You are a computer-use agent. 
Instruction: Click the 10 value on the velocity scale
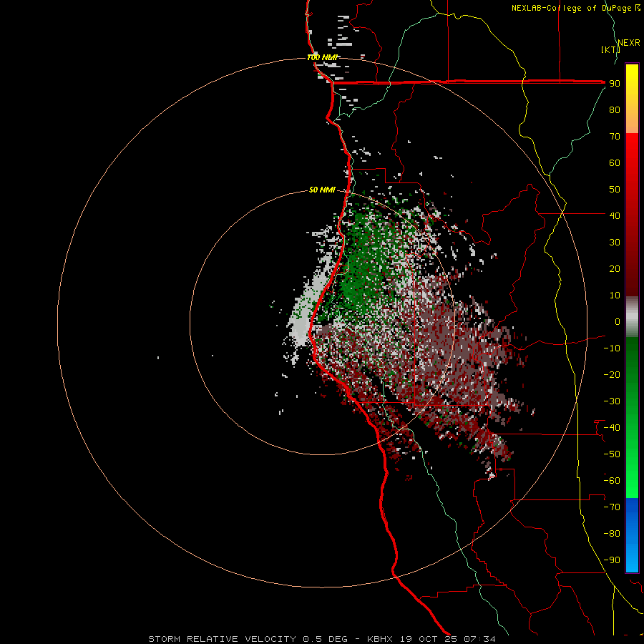click(615, 296)
